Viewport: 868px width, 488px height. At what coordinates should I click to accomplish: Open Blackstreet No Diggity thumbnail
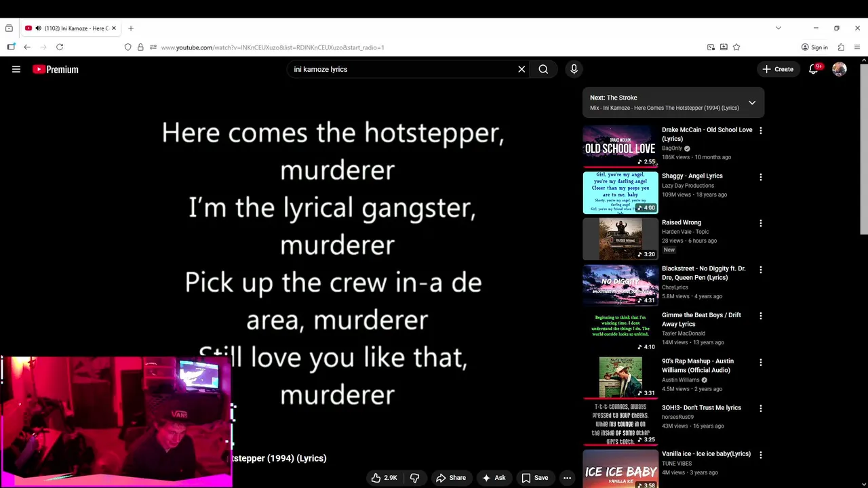pyautogui.click(x=620, y=285)
